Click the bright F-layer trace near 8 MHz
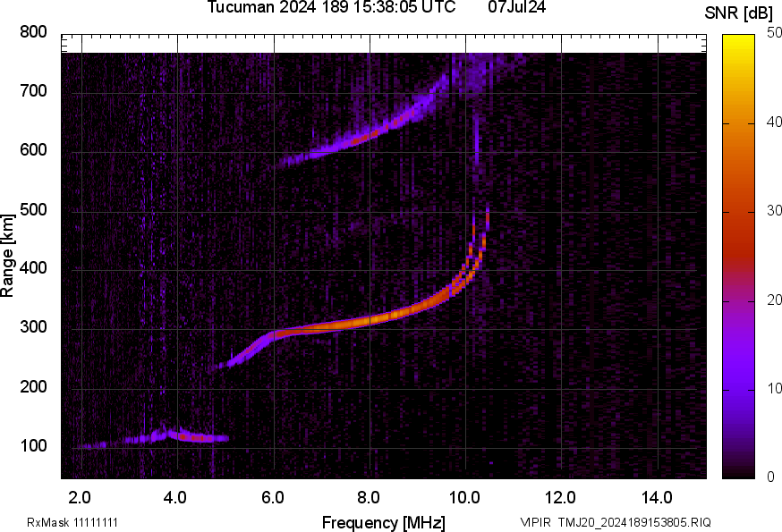Image resolution: width=782 pixels, height=532 pixels. pyautogui.click(x=369, y=321)
